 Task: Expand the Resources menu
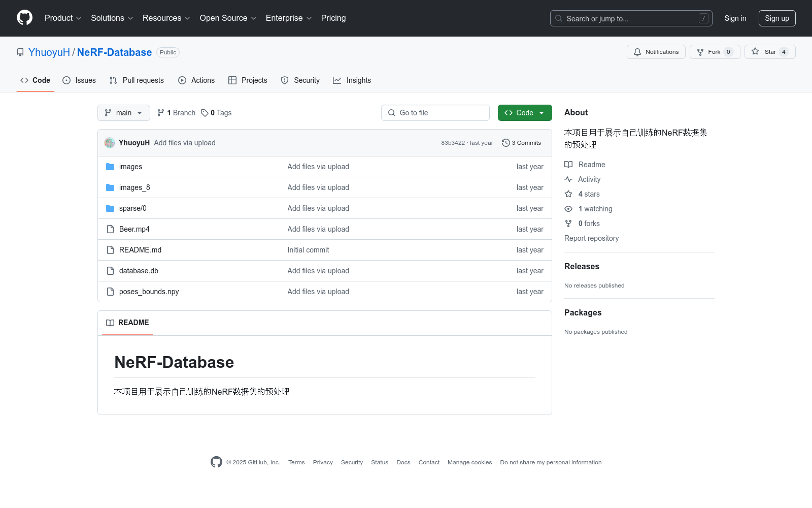[166, 18]
